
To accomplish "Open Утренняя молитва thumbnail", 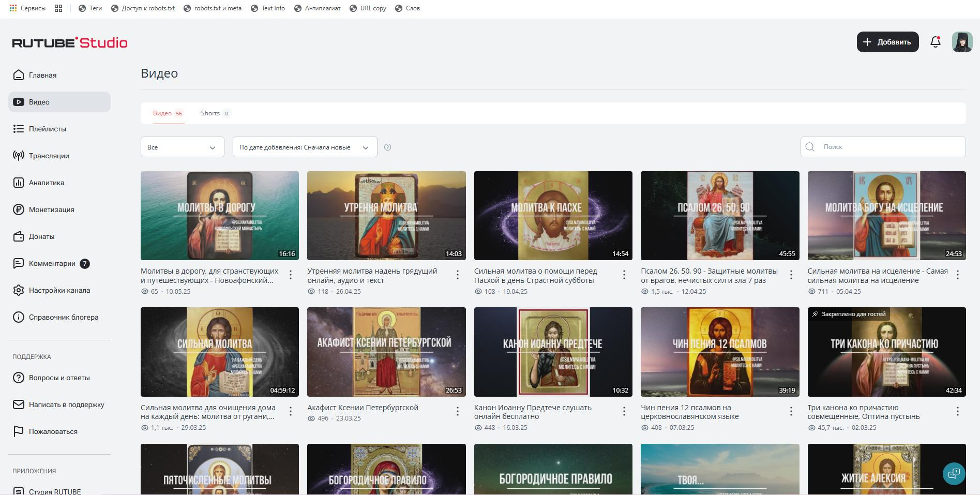I will click(x=386, y=216).
